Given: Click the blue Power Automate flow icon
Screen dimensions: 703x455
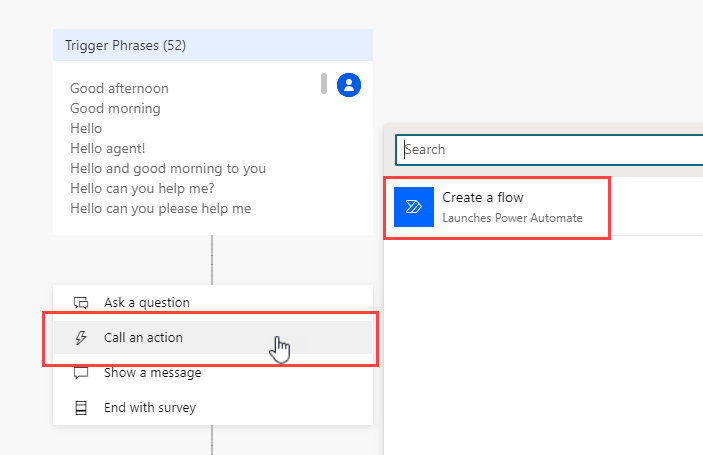Looking at the screenshot, I should point(413,207).
